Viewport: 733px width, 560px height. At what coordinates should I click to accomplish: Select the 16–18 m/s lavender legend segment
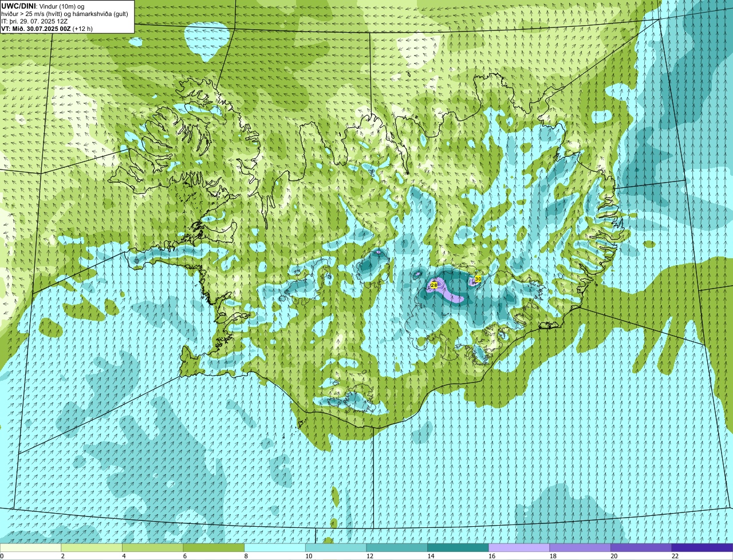click(519, 547)
